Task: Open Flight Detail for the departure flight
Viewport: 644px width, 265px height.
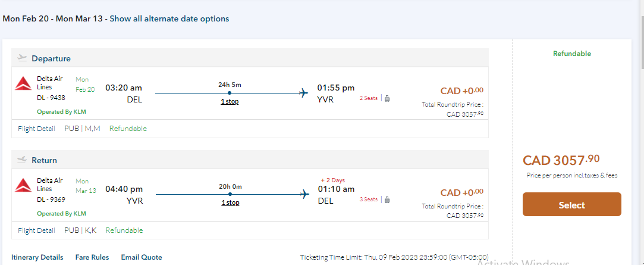Action: tap(37, 129)
